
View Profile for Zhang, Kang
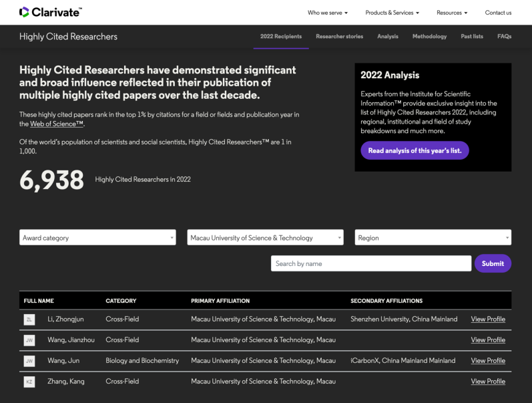(x=488, y=381)
